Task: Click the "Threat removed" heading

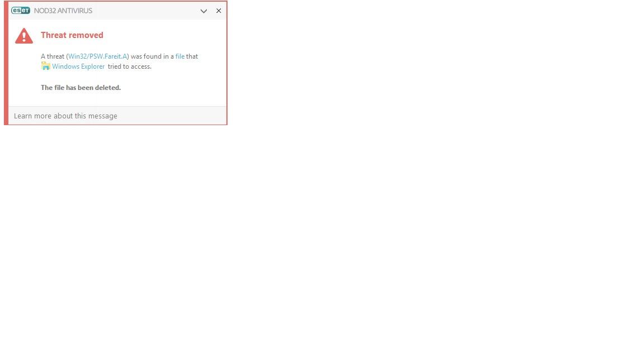Action: click(x=72, y=35)
